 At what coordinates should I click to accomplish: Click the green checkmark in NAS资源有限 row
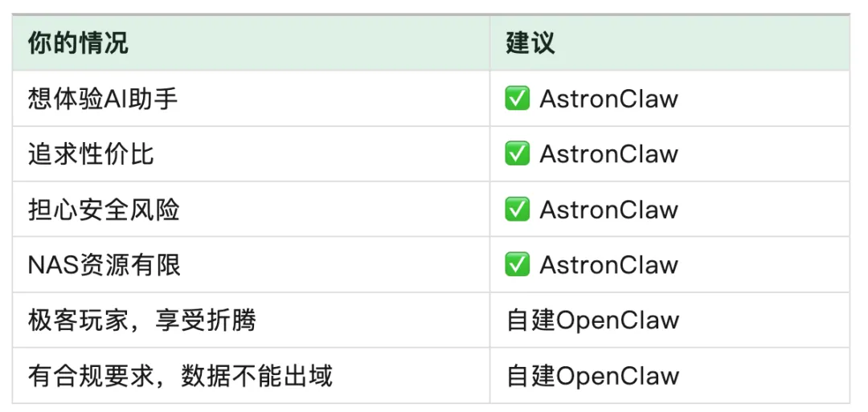[517, 264]
